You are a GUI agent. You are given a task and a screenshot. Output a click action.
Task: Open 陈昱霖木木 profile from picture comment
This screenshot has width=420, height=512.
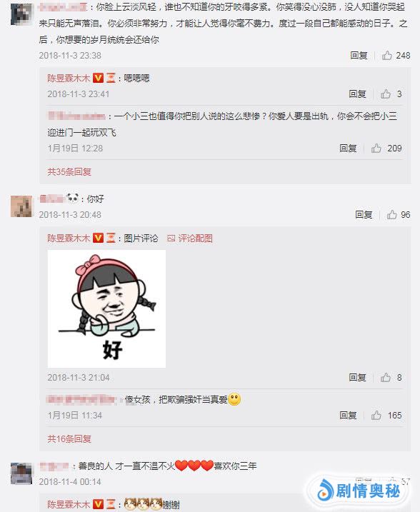point(69,239)
